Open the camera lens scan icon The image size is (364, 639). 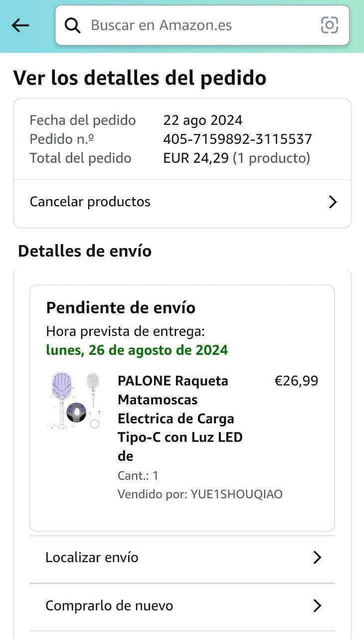click(329, 25)
